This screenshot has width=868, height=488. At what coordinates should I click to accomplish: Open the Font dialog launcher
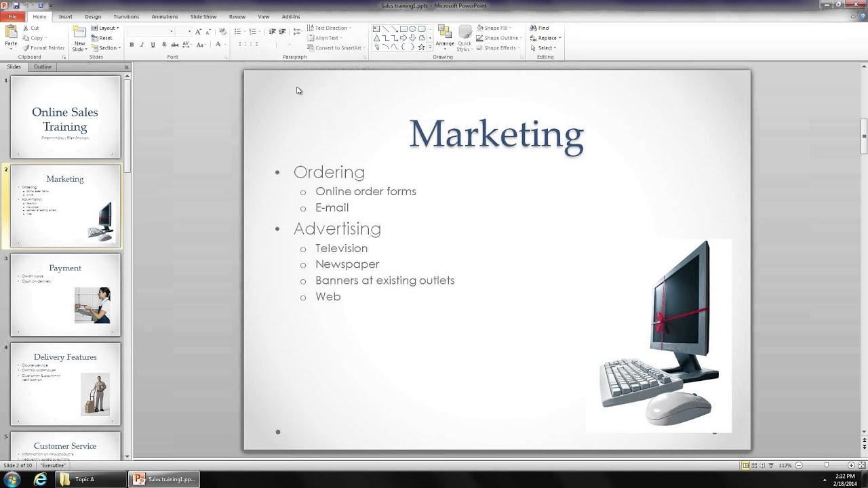(226, 58)
